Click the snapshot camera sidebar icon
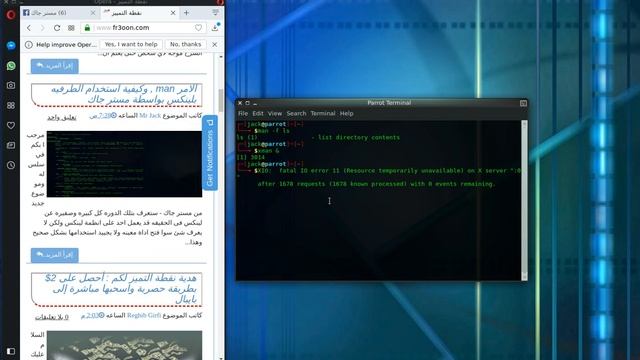This screenshot has width=640, height=360. pos(11,85)
